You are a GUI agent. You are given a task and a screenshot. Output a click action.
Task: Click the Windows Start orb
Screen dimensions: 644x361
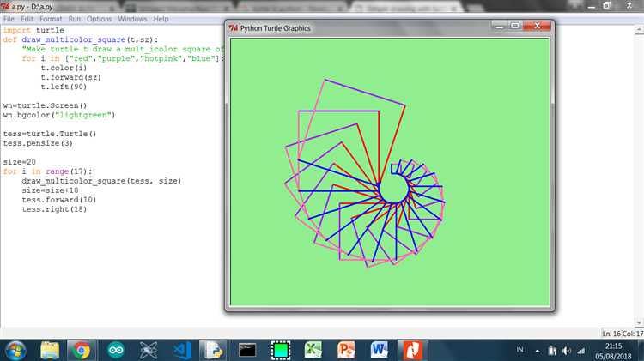(15, 351)
